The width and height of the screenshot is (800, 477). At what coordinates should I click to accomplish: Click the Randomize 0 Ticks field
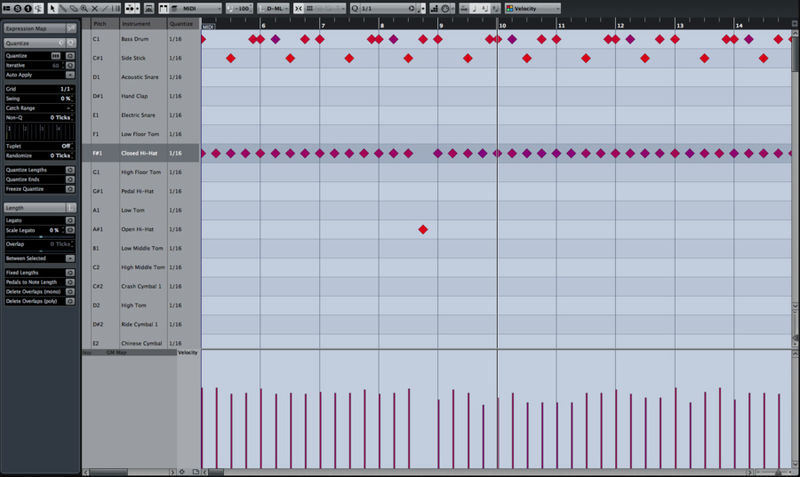61,156
